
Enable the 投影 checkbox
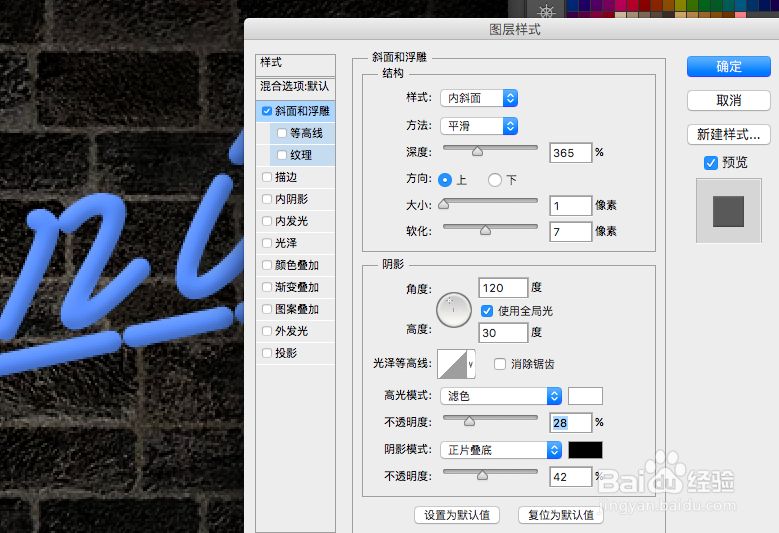pos(267,353)
